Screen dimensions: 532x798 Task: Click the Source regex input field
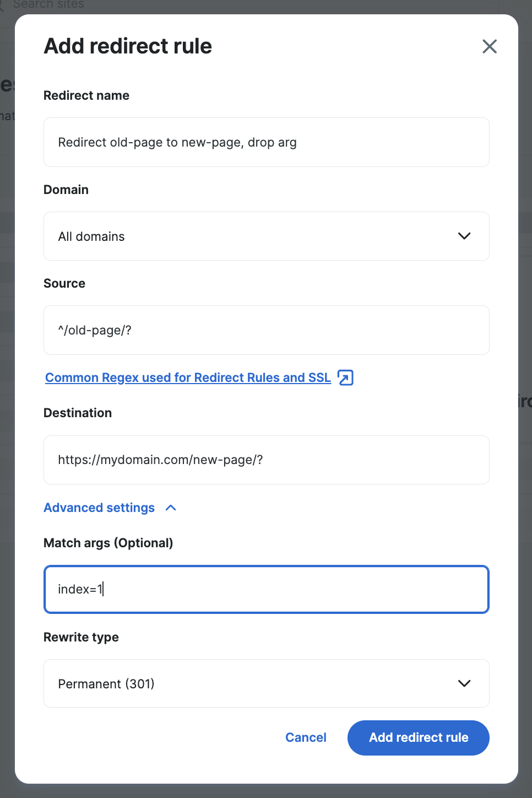pos(266,330)
